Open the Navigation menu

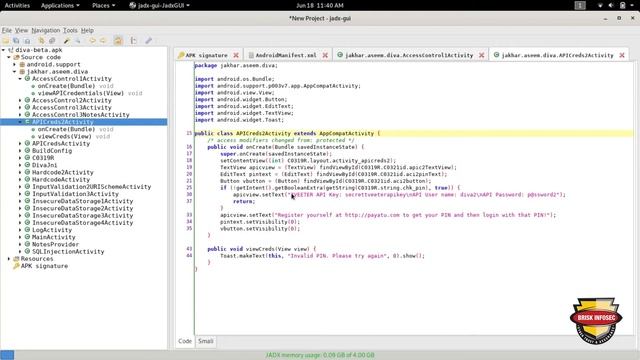click(x=45, y=30)
